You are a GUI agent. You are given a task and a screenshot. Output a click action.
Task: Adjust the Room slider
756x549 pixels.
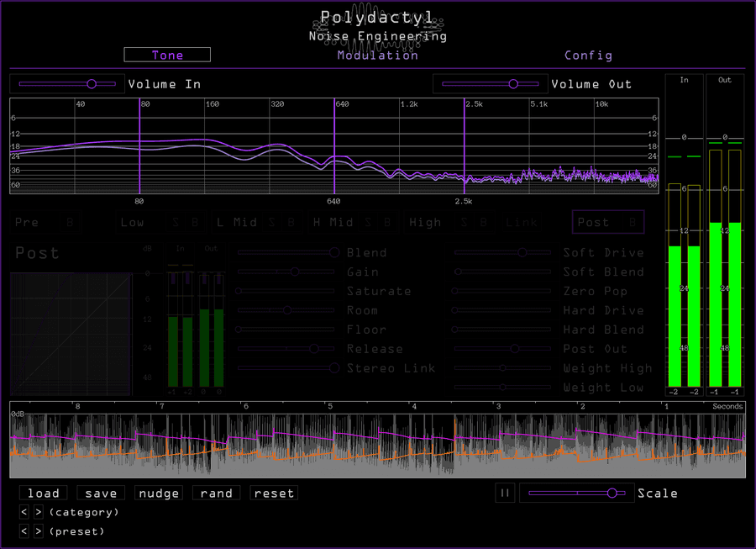point(286,310)
